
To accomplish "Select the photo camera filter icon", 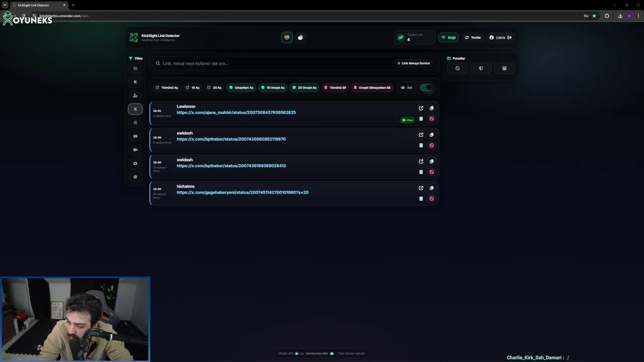I will pyautogui.click(x=135, y=163).
